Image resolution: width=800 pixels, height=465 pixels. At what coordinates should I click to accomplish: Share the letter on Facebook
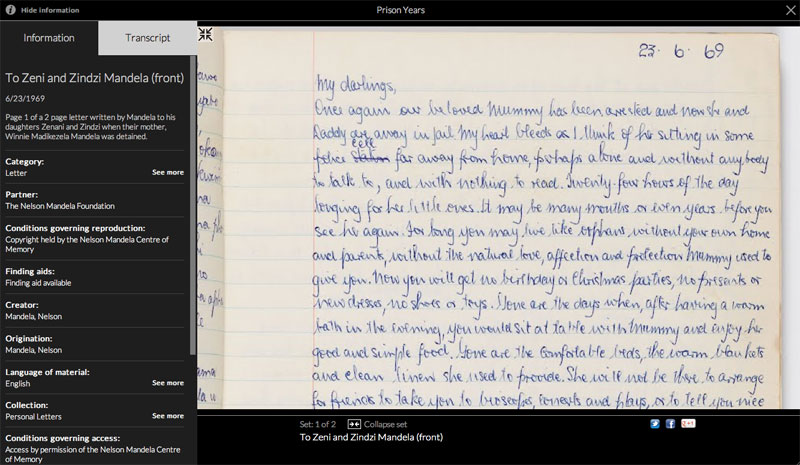[670, 424]
